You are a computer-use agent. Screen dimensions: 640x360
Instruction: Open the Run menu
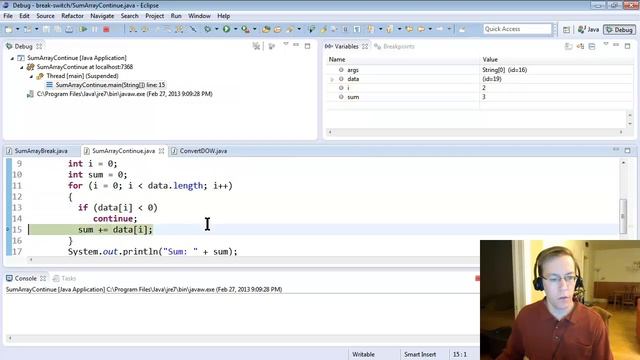tap(176, 16)
